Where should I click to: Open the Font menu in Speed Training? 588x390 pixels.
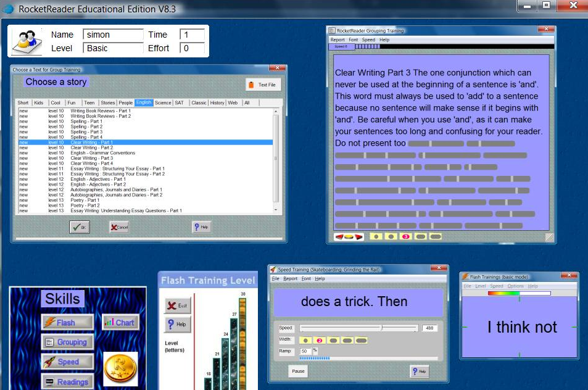(x=306, y=279)
